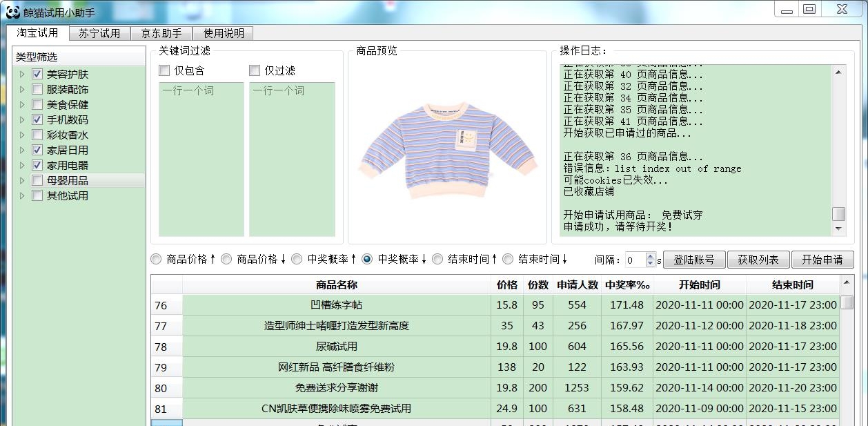The width and height of the screenshot is (868, 426).
Task: Expand the 美食保健 tree node
Action: point(21,104)
